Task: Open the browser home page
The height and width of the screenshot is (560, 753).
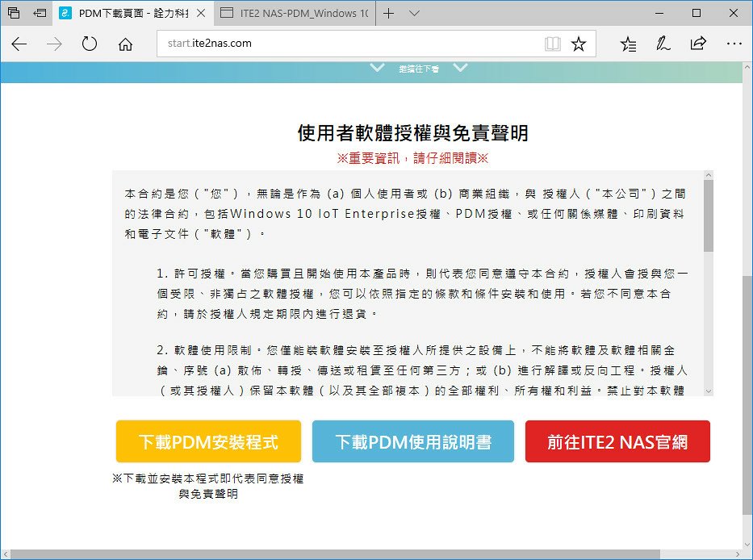Action: coord(125,44)
